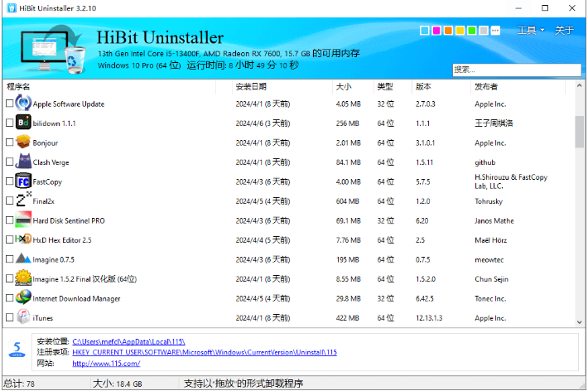
Task: Click the Bonjour package icon
Action: pos(23,142)
